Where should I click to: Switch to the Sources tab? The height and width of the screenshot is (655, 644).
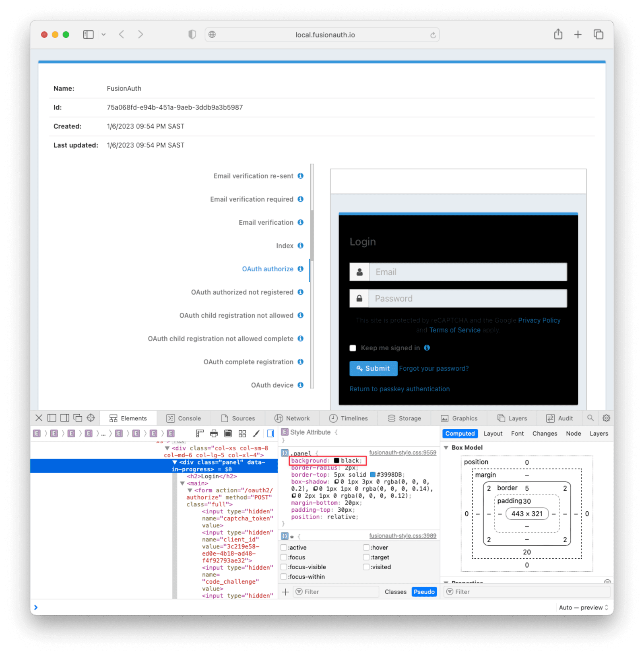pos(238,418)
